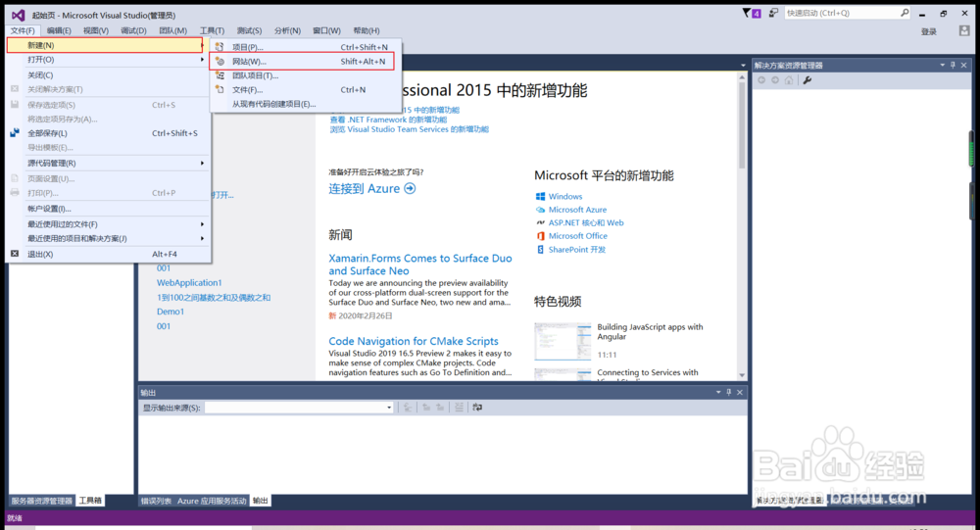This screenshot has width=980, height=530.
Task: Open Building JavaScript apps with Angular thumbnail
Action: coord(563,341)
